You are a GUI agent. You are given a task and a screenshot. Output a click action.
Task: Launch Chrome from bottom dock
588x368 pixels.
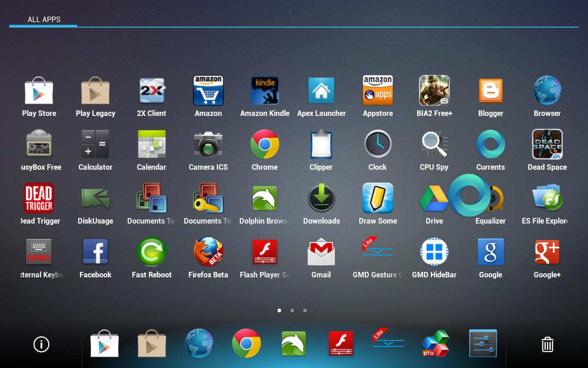[x=247, y=343]
